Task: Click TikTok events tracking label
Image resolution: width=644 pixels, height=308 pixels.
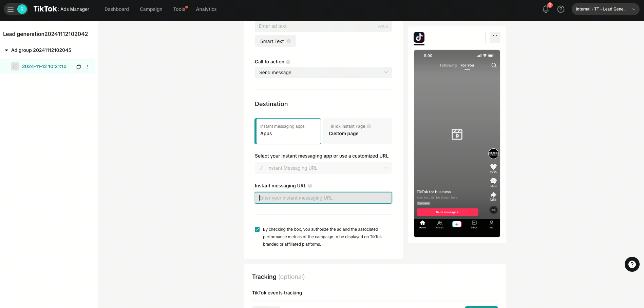Action: pyautogui.click(x=277, y=293)
